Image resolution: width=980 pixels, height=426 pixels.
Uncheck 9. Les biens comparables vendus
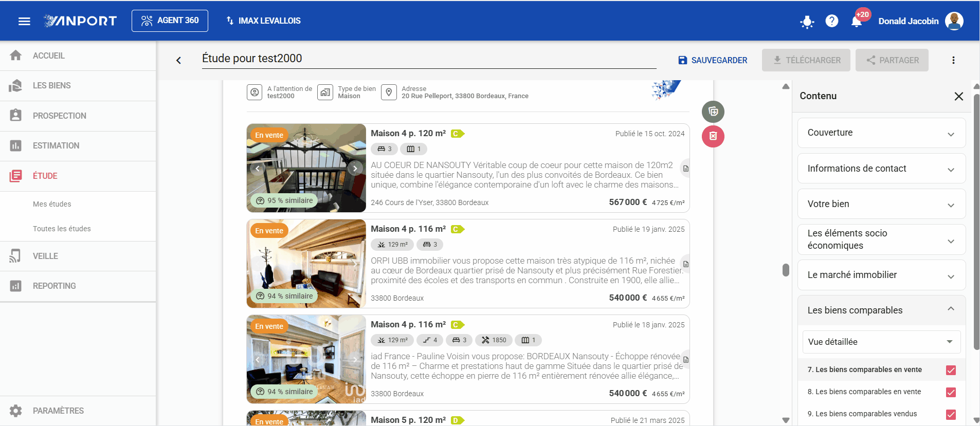pos(951,414)
